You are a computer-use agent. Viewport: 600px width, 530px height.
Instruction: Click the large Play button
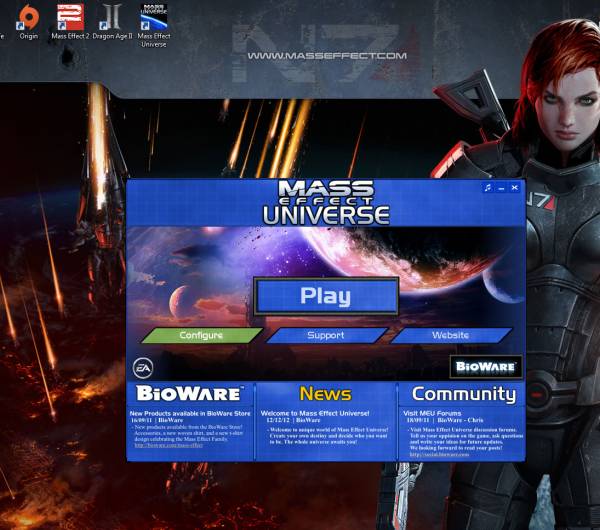tap(326, 296)
